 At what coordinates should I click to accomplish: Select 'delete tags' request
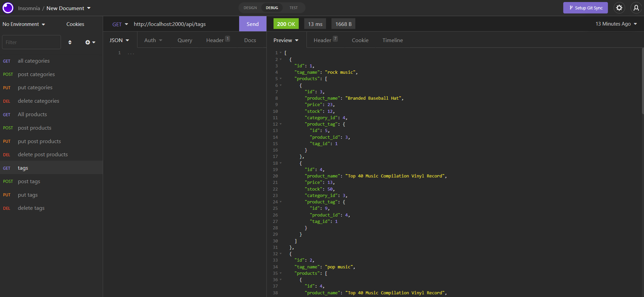[51, 208]
